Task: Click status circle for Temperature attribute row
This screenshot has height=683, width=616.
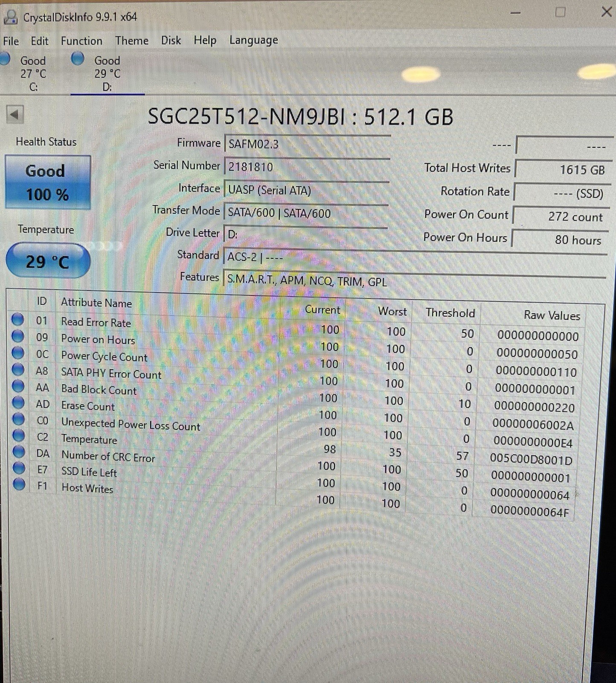Action: click(19, 435)
